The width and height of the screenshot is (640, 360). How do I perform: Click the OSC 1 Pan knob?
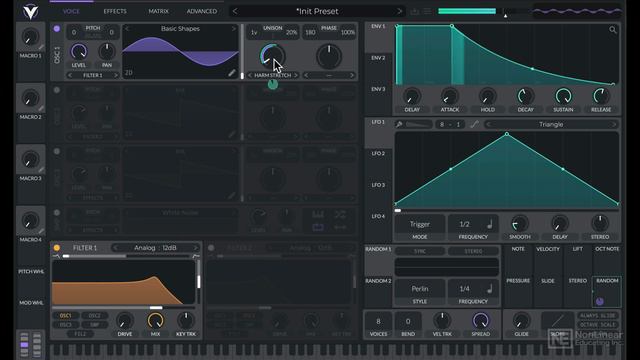point(107,52)
